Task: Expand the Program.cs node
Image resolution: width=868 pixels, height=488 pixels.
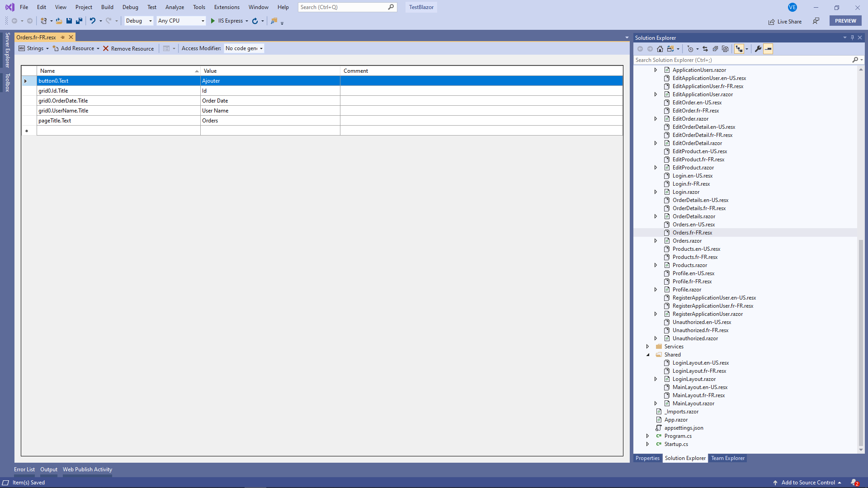Action: point(647,436)
